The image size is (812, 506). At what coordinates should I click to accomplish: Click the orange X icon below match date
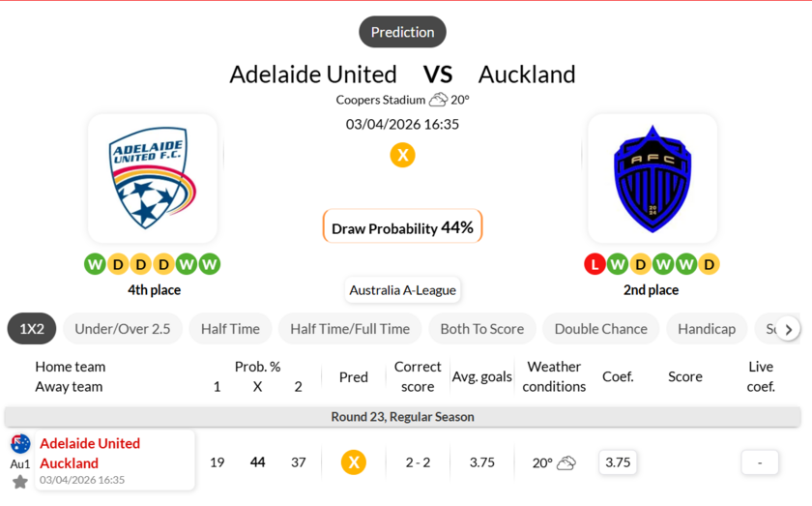pyautogui.click(x=402, y=155)
